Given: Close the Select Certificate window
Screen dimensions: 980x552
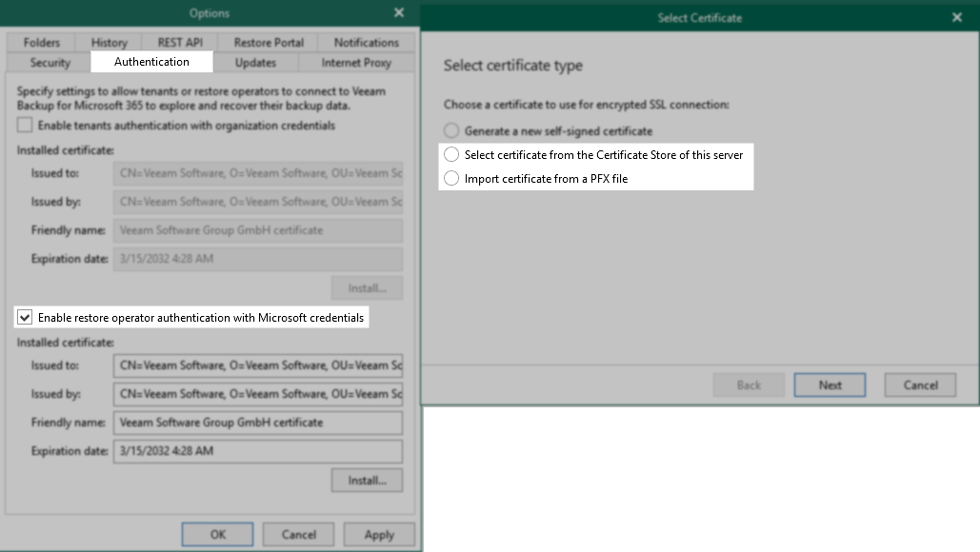Looking at the screenshot, I should coord(957,17).
